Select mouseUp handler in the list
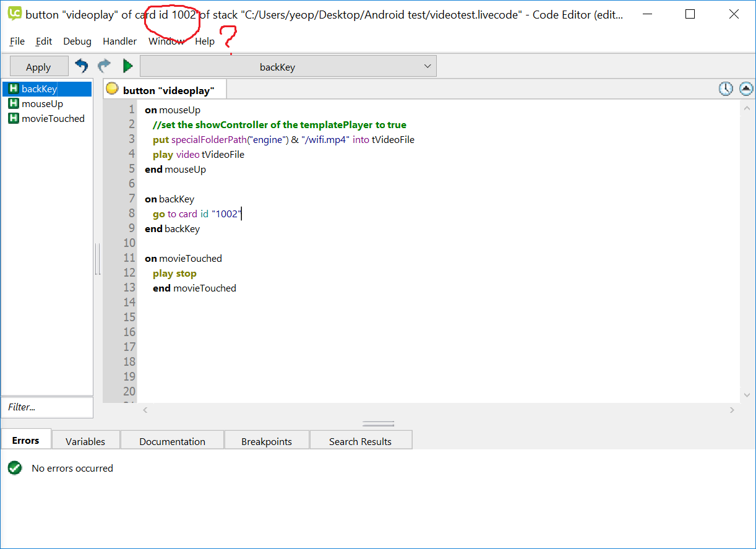756x549 pixels. tap(46, 103)
